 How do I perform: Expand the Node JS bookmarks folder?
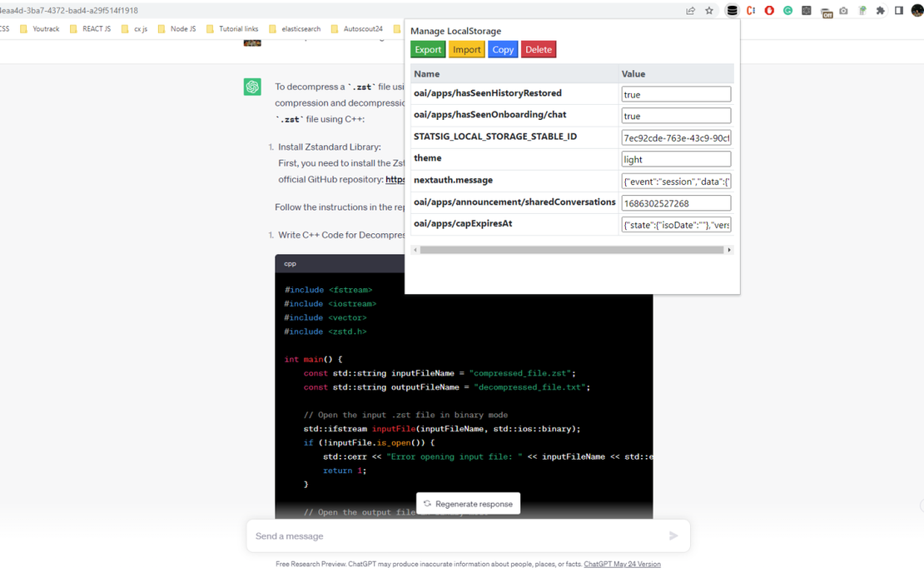coord(179,28)
